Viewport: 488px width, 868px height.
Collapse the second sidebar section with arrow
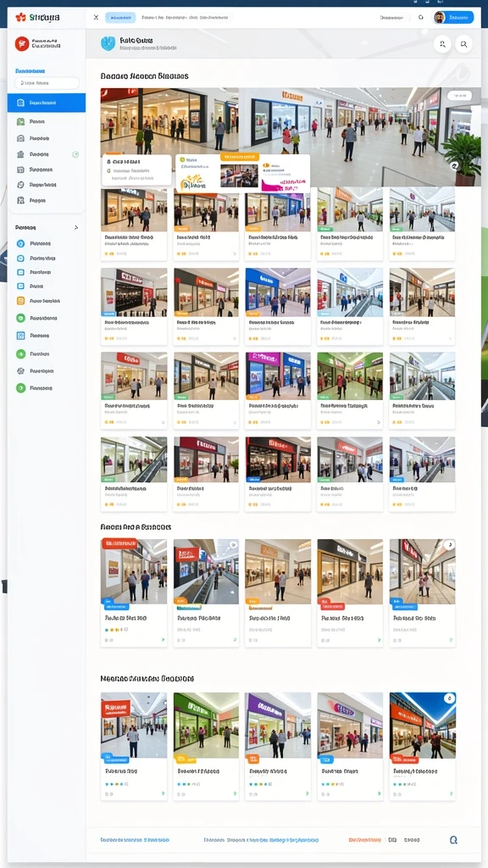coord(75,227)
